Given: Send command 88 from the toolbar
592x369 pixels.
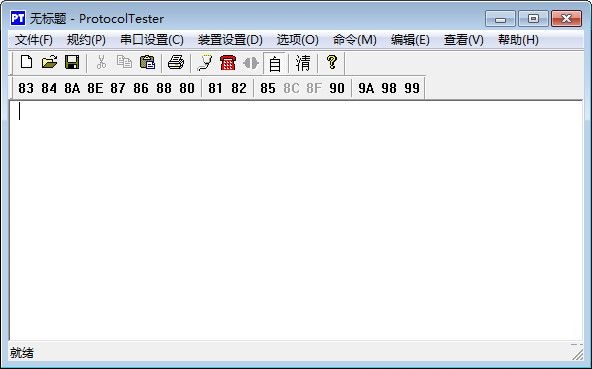Looking at the screenshot, I should pos(164,88).
